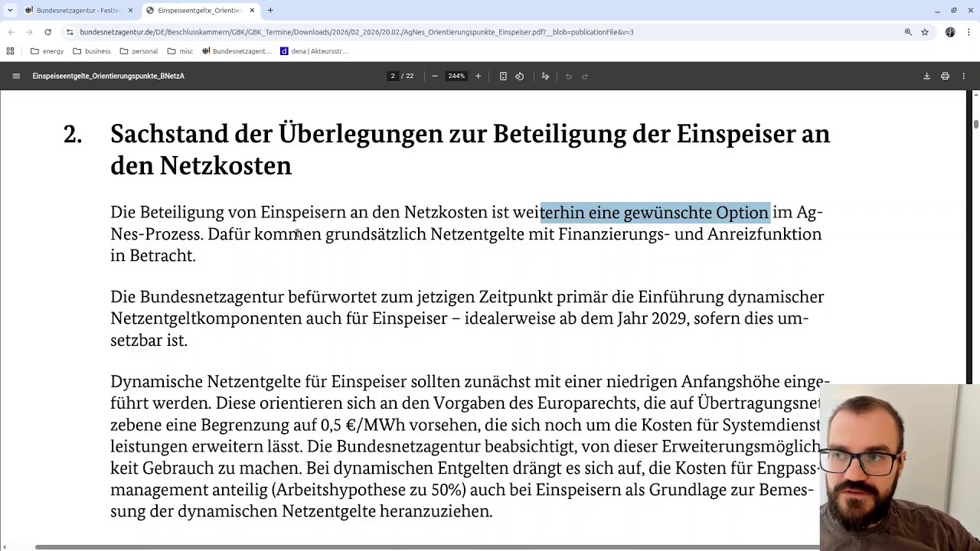The image size is (980, 551).
Task: Open the apps grid in bookmarks bar
Action: [x=10, y=51]
